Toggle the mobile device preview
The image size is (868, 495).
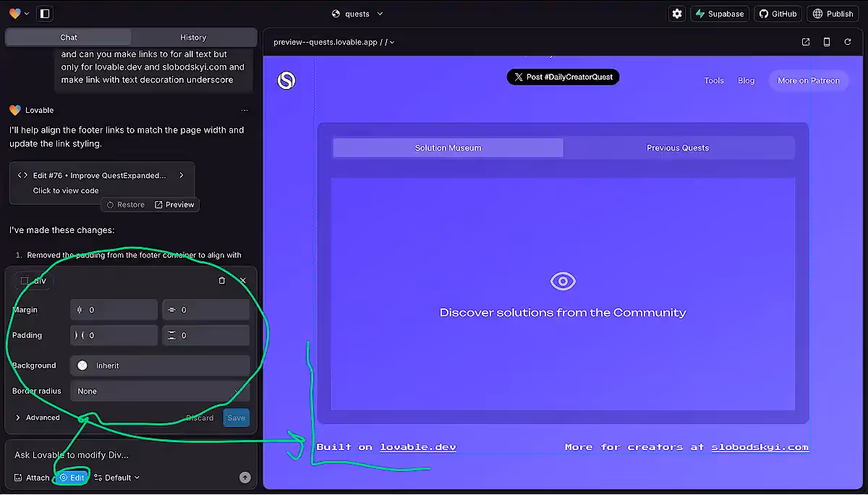[x=826, y=42]
